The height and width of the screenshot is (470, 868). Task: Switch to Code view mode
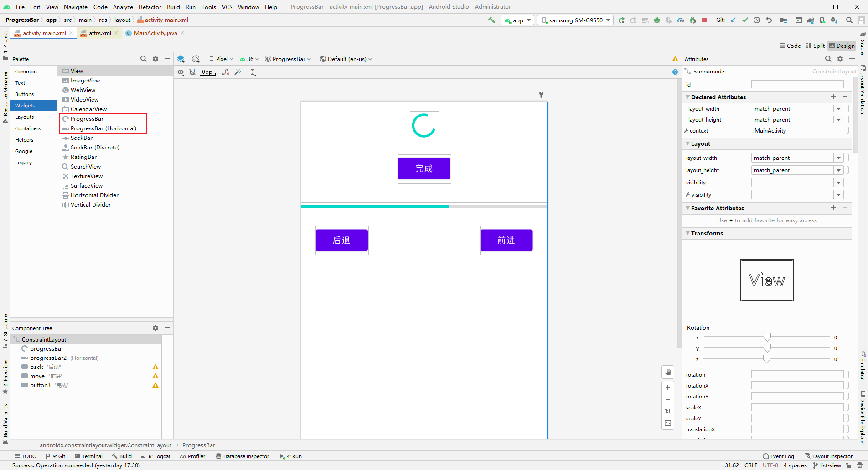click(x=790, y=46)
